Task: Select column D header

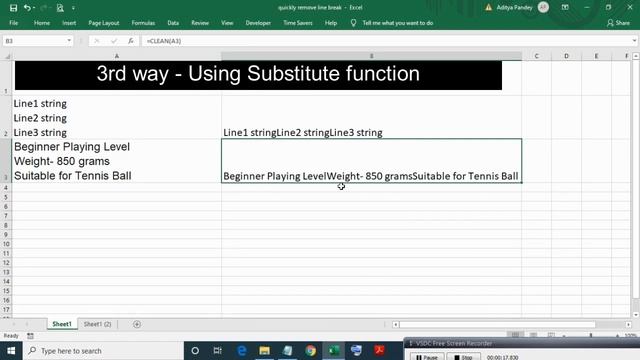Action: tap(566, 56)
